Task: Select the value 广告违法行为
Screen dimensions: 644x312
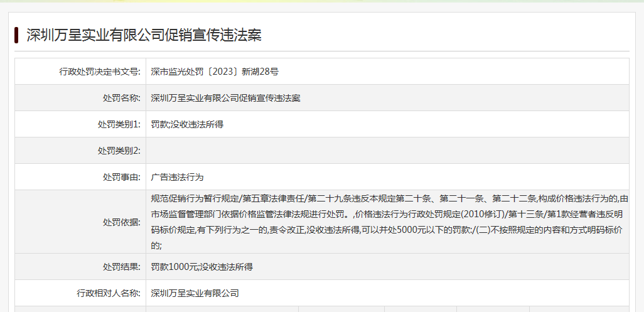Action: point(177,178)
